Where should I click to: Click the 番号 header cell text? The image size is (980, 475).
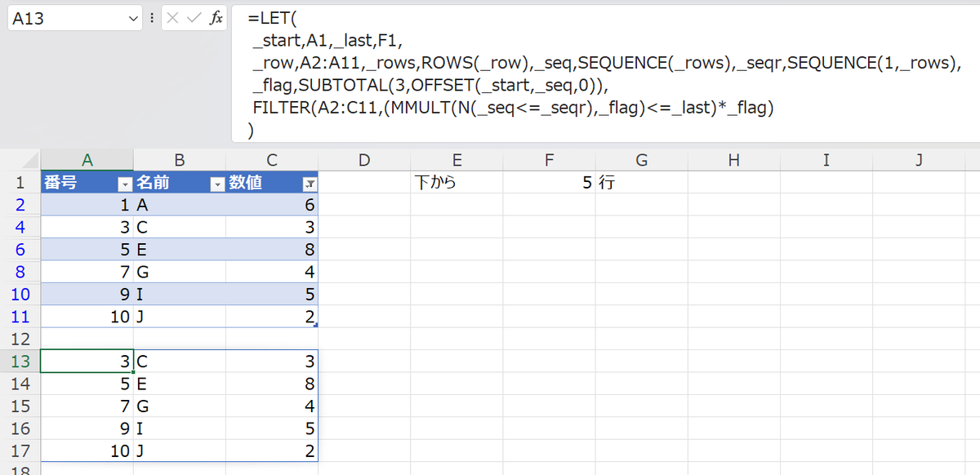pos(60,183)
